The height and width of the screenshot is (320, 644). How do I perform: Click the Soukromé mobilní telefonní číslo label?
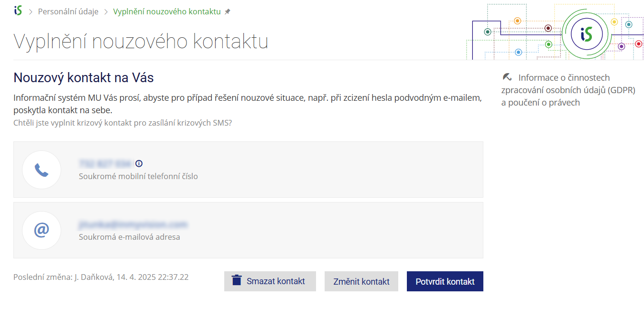[x=138, y=176]
